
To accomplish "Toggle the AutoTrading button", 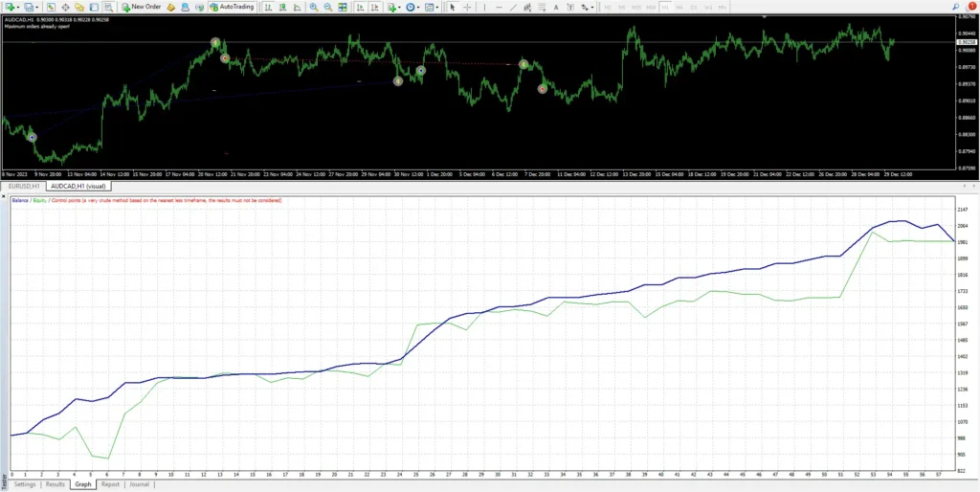I will [232, 7].
